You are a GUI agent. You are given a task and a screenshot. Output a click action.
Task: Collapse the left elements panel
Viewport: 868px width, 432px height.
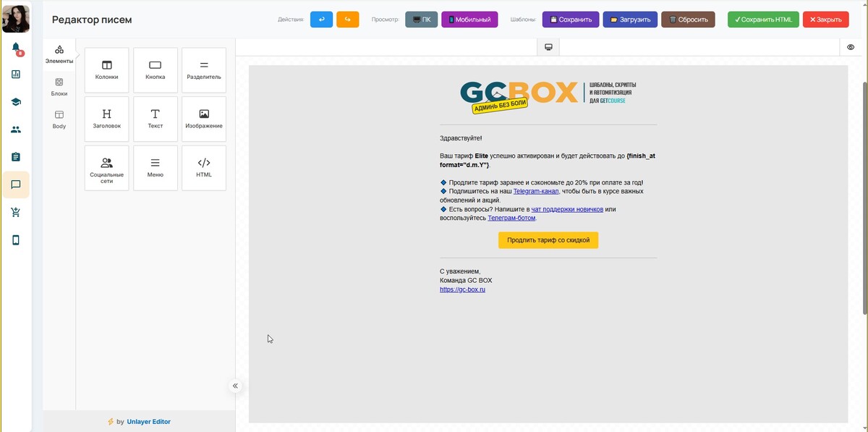point(235,386)
